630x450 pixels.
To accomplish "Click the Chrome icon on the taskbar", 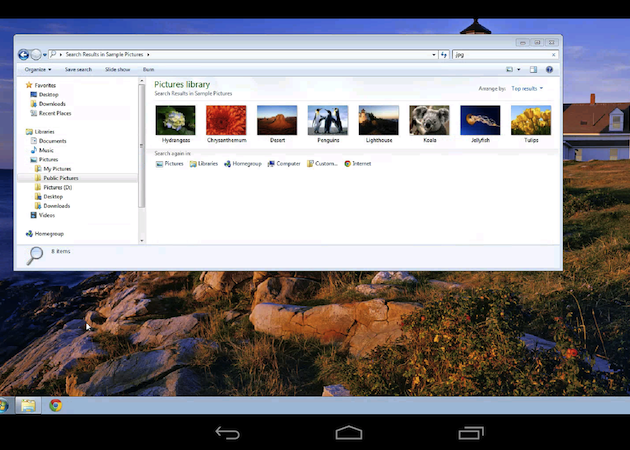I will (56, 405).
